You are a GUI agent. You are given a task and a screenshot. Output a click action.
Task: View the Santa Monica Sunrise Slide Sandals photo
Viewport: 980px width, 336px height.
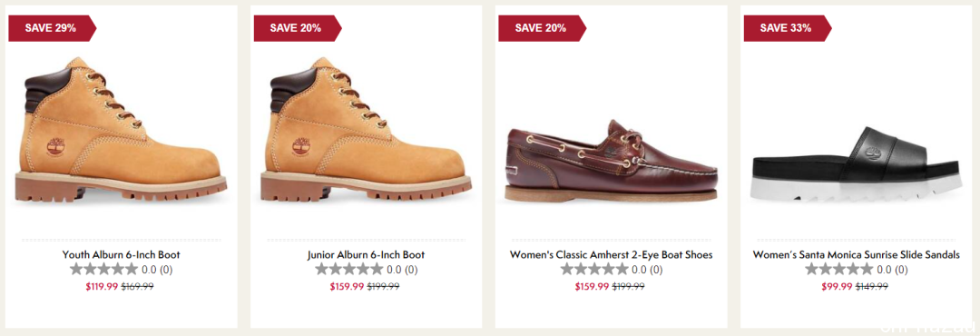pyautogui.click(x=857, y=164)
